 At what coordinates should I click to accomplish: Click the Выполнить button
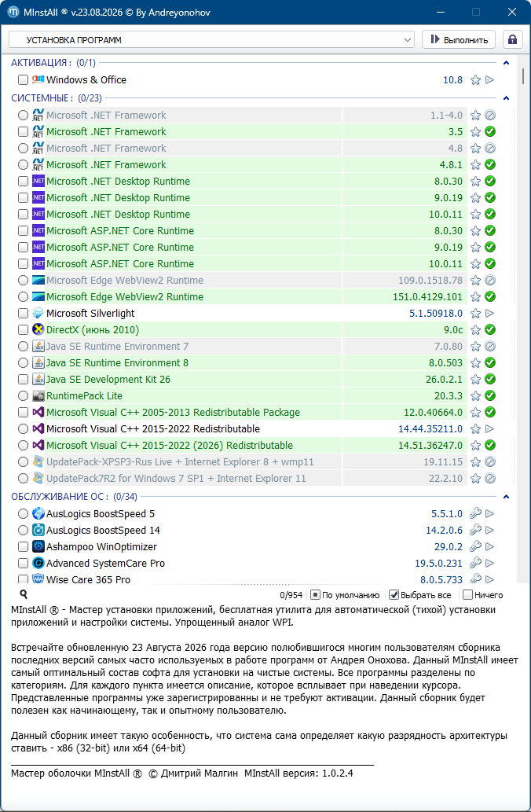(459, 40)
